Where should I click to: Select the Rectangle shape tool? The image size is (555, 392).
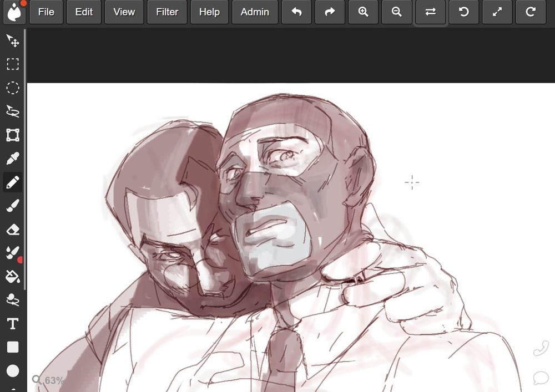click(13, 347)
